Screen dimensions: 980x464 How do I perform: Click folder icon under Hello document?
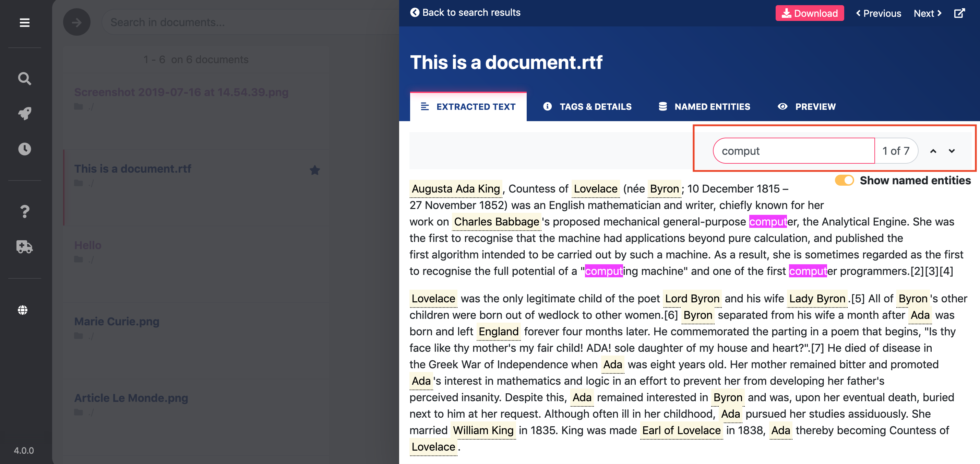pyautogui.click(x=79, y=259)
